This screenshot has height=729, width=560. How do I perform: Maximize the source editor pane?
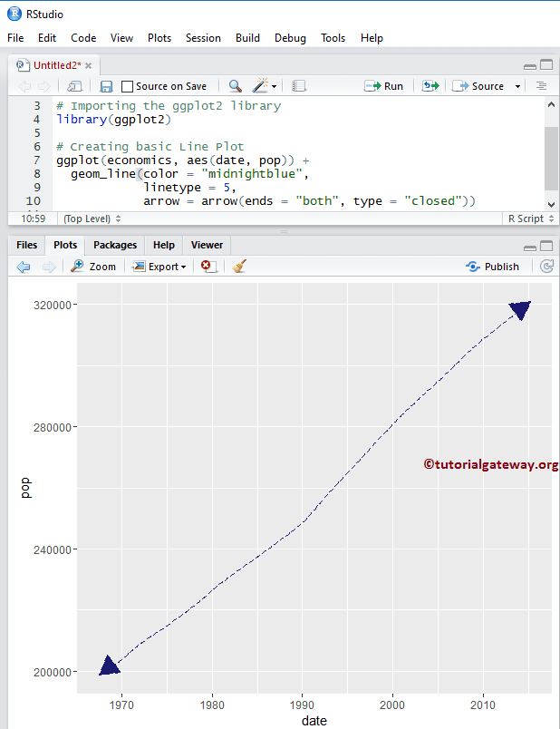click(546, 65)
